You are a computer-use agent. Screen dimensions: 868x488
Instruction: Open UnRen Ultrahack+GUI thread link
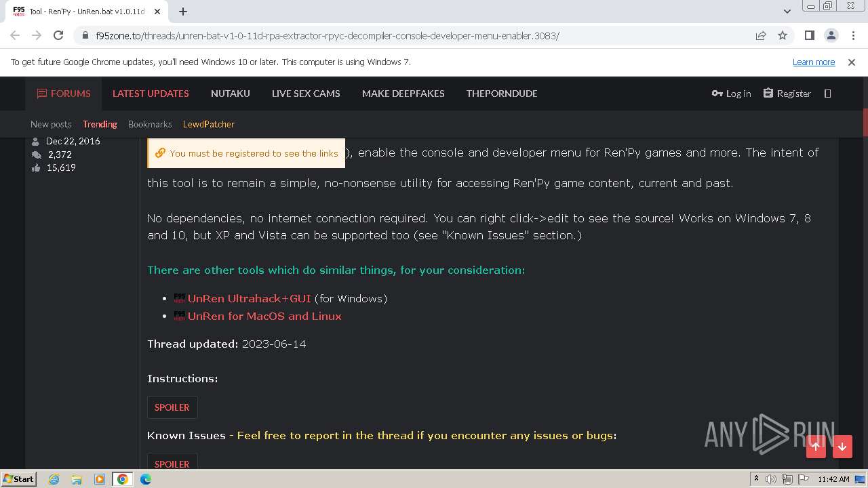coord(249,298)
